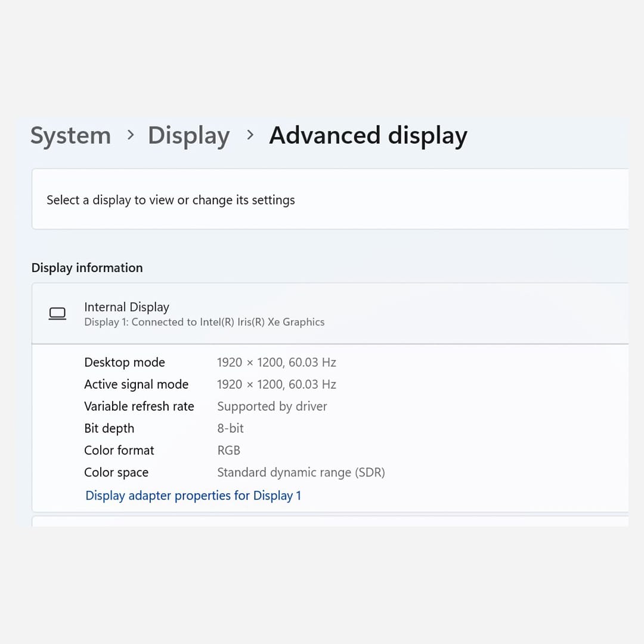Click the laptop icon beside Internal Display
The image size is (644, 644).
[57, 314]
